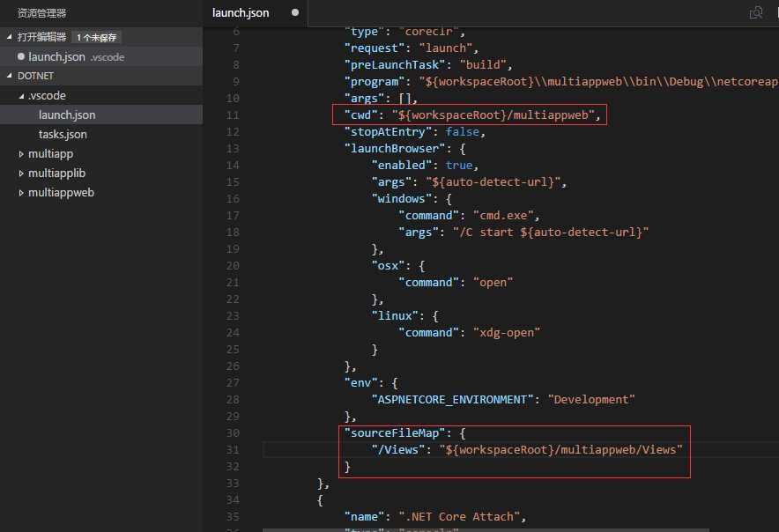Click the partially visible split editor icon at the far right
Image resolution: width=779 pixels, height=532 pixels.
777,12
